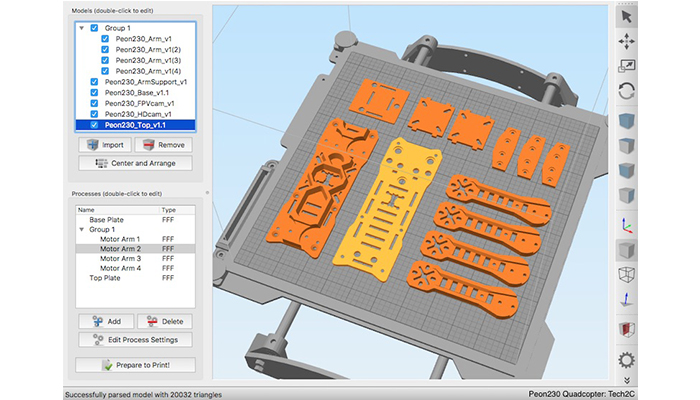This screenshot has height=400, width=700.
Task: Sort processes by the Type column header
Action: tap(177, 210)
